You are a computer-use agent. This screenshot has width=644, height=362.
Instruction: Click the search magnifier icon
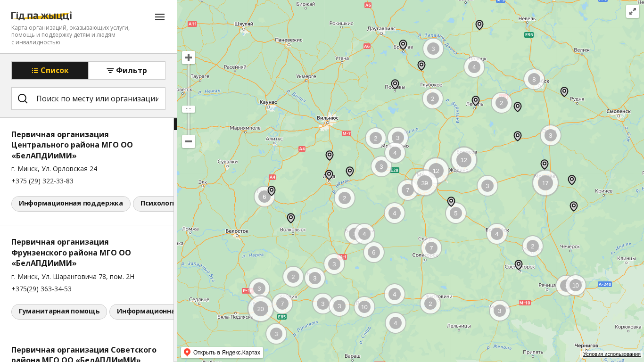[23, 99]
